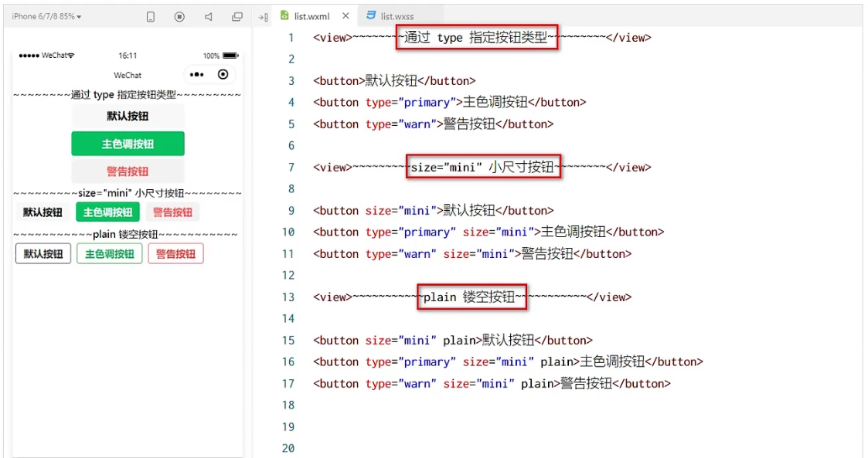Click code line 16 primary mini plain 主色调按钮

pyautogui.click(x=508, y=361)
